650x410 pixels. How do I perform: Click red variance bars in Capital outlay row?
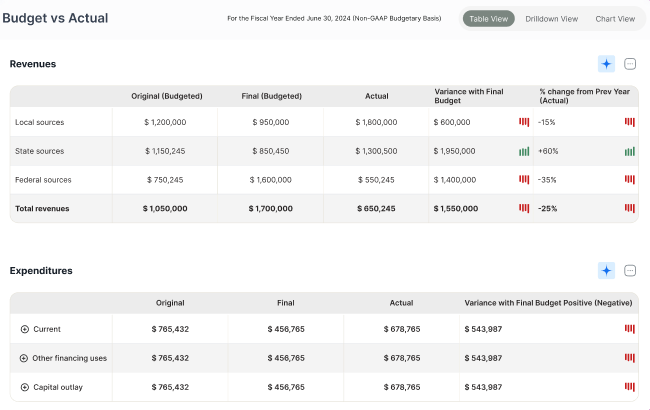pyautogui.click(x=629, y=387)
